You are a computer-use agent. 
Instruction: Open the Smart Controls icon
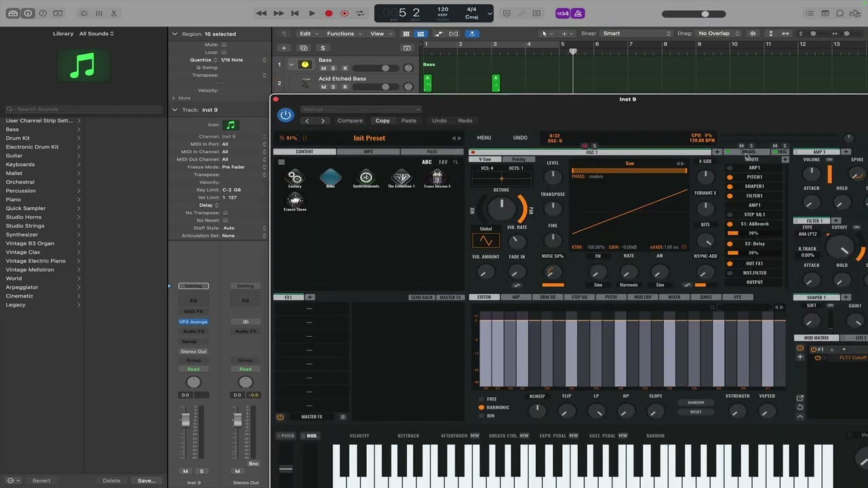(83, 13)
